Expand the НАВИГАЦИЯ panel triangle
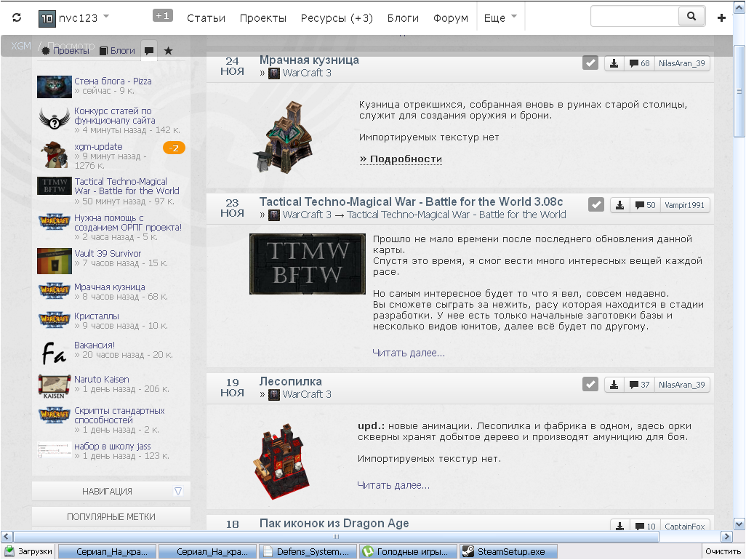Viewport: 746px width, 560px height. tap(178, 491)
